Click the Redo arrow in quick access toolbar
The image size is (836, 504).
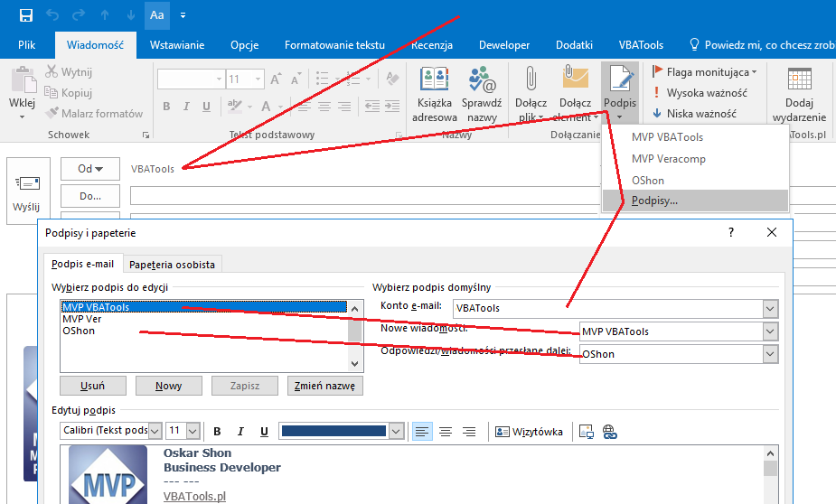pyautogui.click(x=79, y=15)
